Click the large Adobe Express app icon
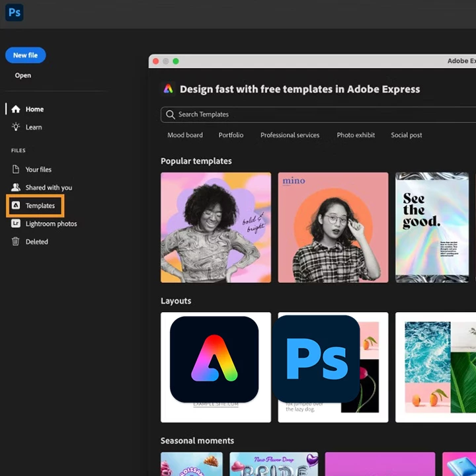 click(214, 360)
